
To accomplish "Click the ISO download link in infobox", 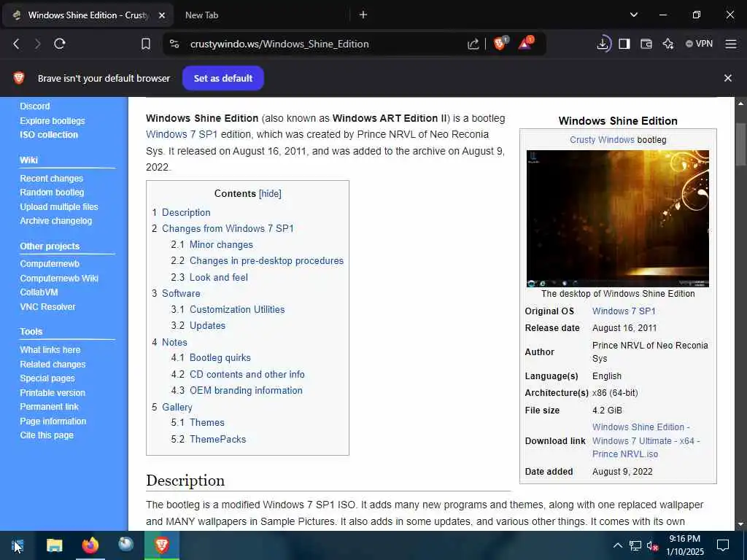I will (646, 440).
